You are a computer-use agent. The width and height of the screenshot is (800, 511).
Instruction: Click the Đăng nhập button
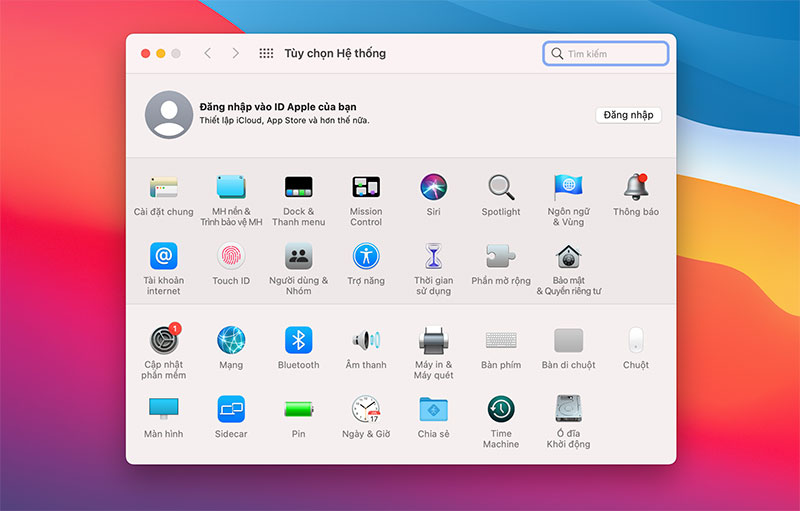tap(629, 115)
